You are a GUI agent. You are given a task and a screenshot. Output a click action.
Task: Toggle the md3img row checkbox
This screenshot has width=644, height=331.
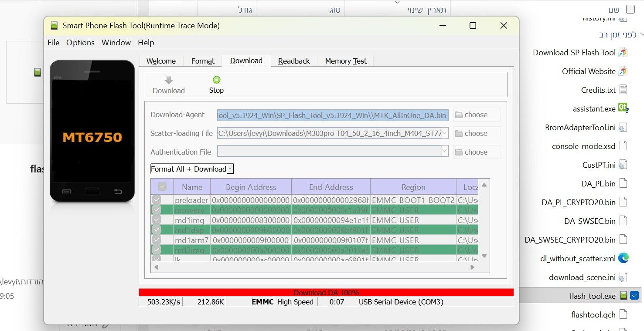(157, 250)
